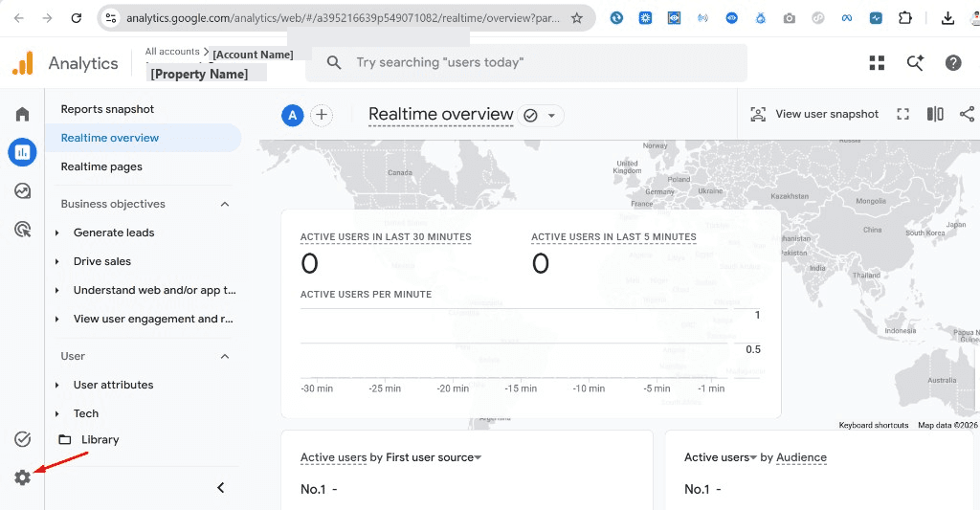Image resolution: width=980 pixels, height=510 pixels.
Task: Click the Active users per minute label
Action: (366, 295)
